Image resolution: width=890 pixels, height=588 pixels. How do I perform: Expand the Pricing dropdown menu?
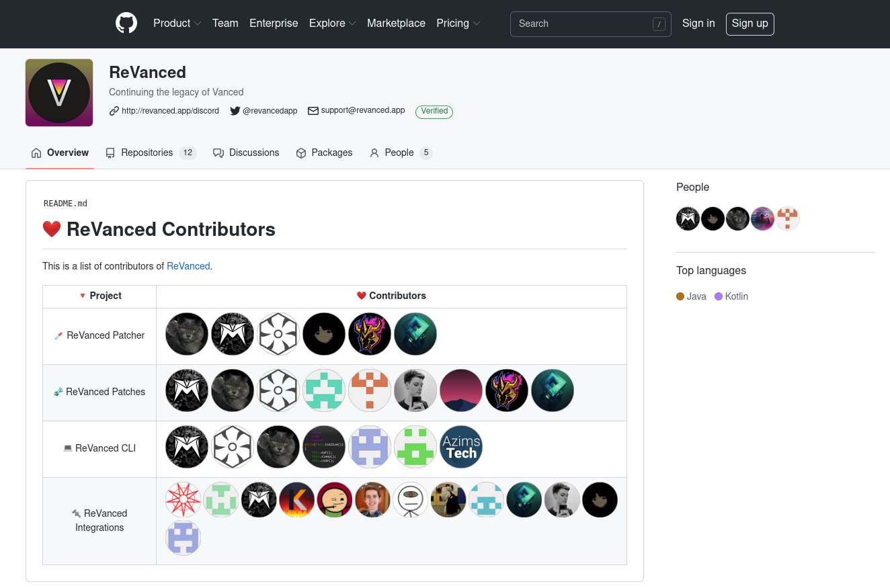pyautogui.click(x=458, y=24)
